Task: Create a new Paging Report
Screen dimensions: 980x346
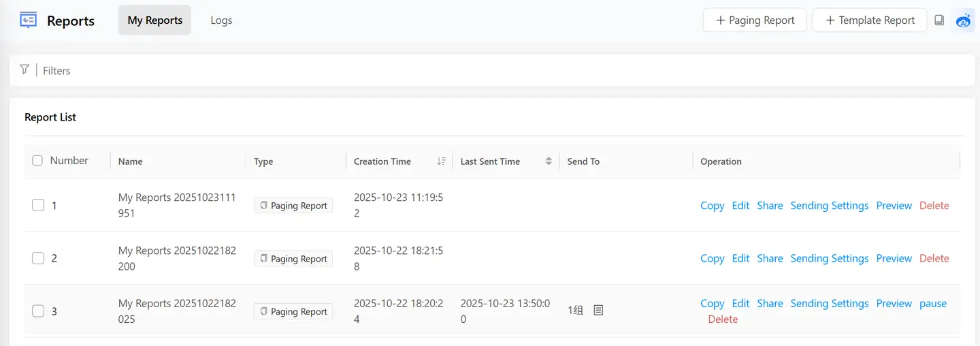Action: coord(755,20)
